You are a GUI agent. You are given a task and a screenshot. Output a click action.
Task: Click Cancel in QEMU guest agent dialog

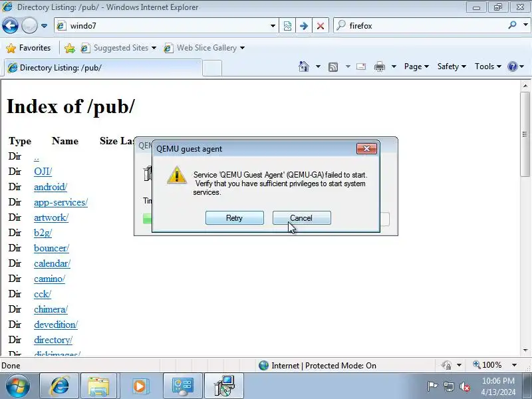coord(302,218)
